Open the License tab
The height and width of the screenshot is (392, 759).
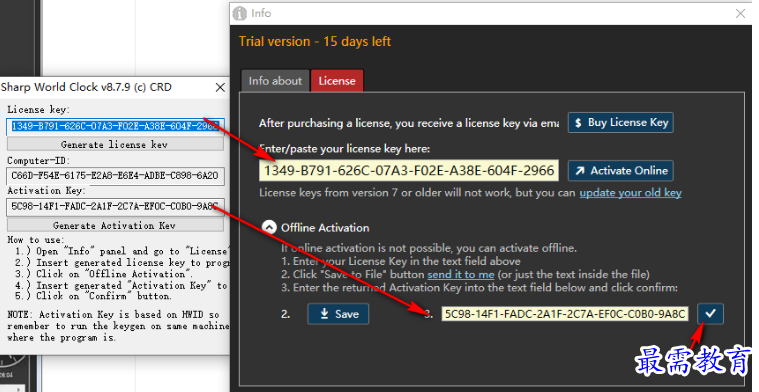click(337, 81)
